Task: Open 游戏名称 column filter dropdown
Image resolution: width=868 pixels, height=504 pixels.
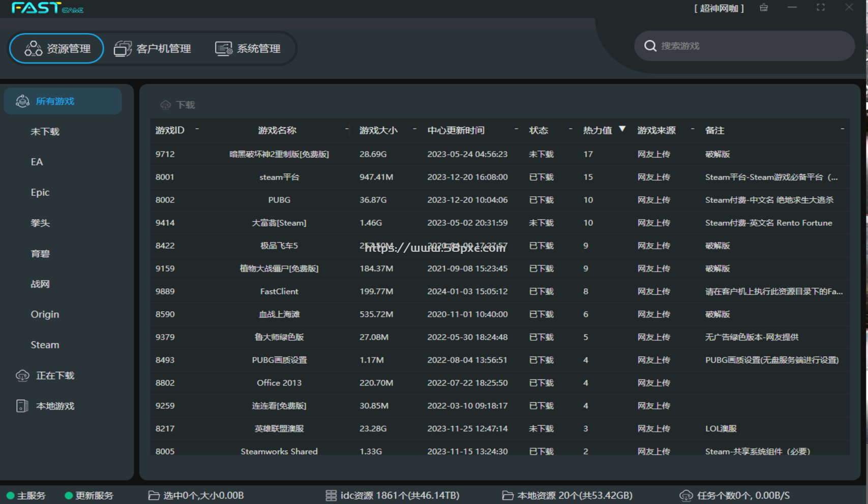Action: click(x=347, y=129)
